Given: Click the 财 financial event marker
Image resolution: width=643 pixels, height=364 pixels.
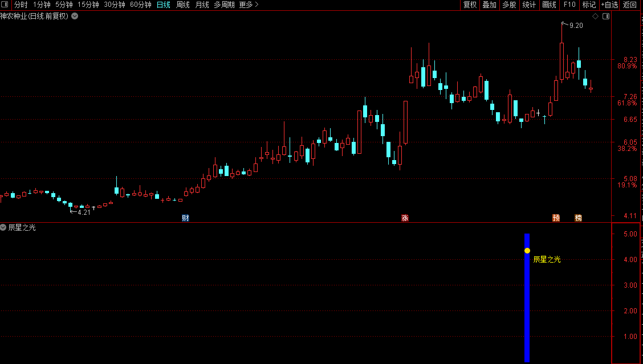Looking at the screenshot, I should point(185,218).
